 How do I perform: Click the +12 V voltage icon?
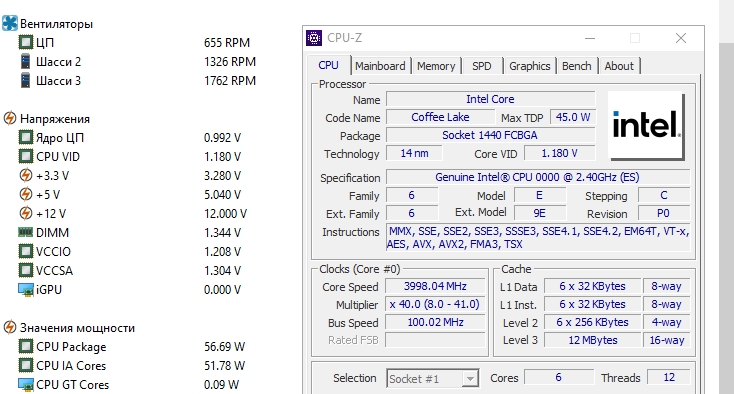tap(26, 213)
